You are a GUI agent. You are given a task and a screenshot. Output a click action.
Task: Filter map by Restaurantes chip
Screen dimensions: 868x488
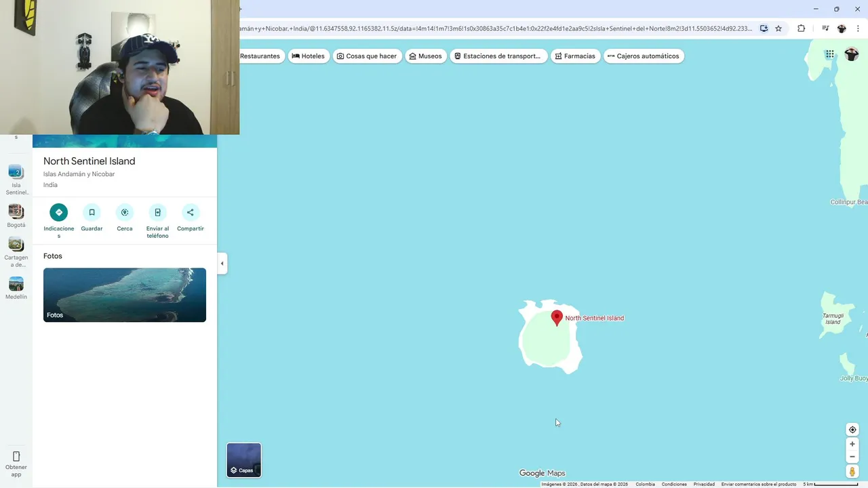tap(260, 56)
